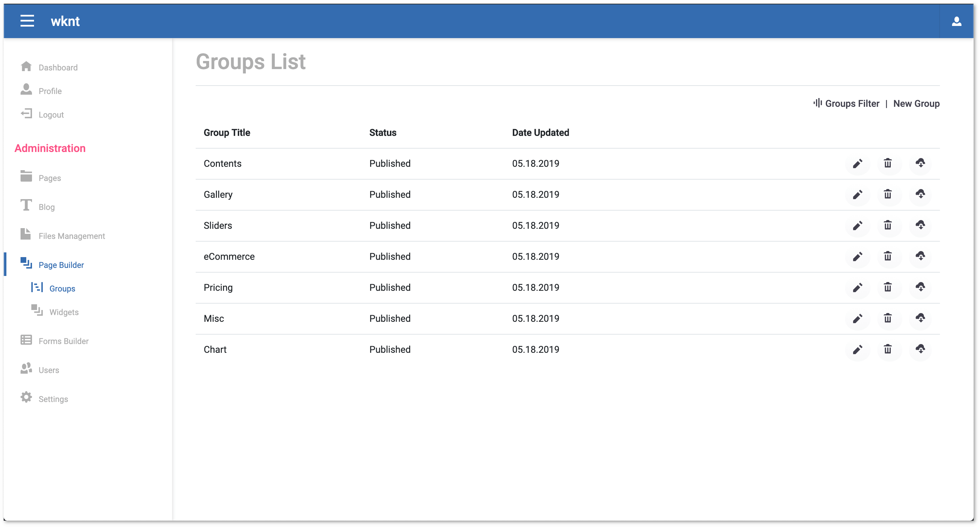The width and height of the screenshot is (980, 527).
Task: Click the Administration section heading
Action: (x=50, y=148)
